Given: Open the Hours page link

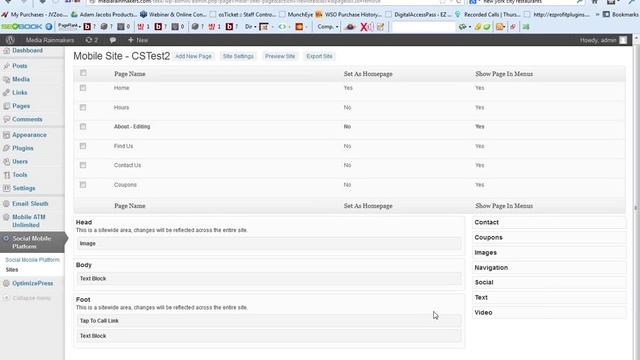Looking at the screenshot, I should pos(122,107).
